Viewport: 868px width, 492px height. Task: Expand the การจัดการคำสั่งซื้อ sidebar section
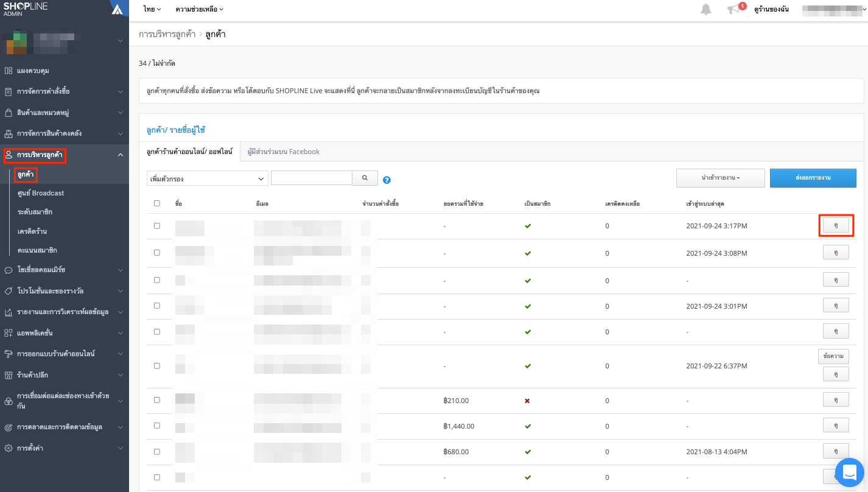tap(65, 91)
